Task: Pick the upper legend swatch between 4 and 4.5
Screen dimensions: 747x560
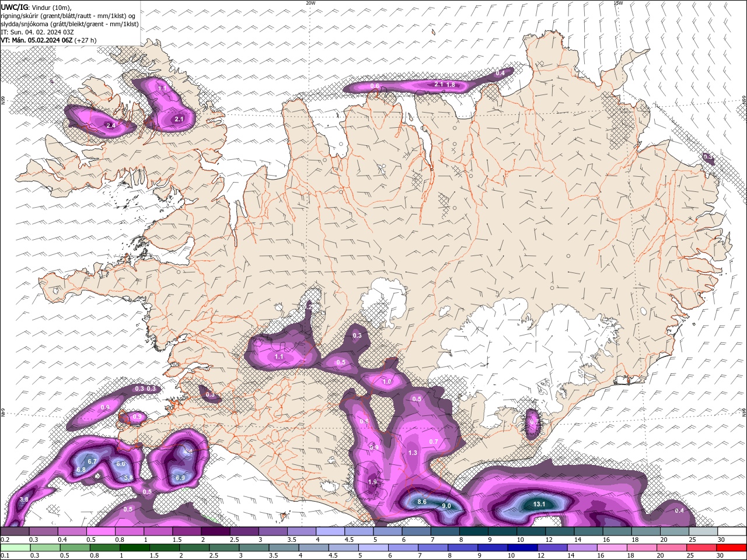Action: [330, 531]
